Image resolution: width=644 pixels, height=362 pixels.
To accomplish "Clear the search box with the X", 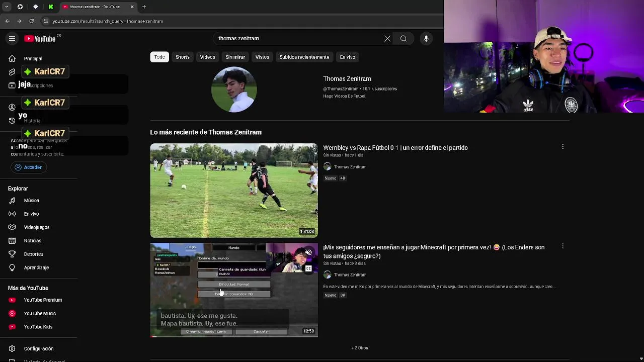I will 387,38.
